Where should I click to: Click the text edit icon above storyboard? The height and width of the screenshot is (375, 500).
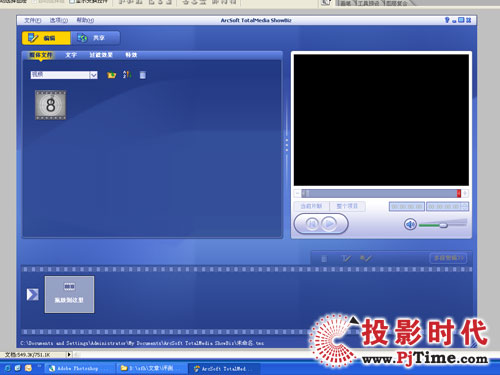pyautogui.click(x=346, y=258)
